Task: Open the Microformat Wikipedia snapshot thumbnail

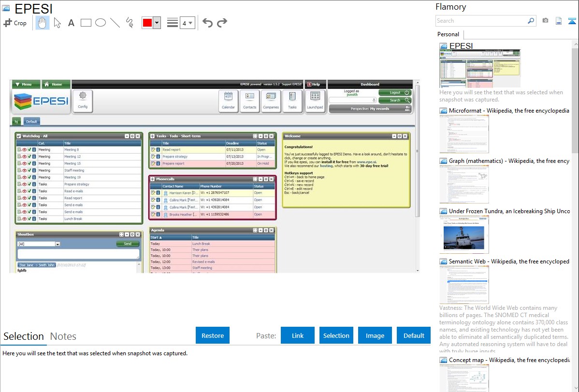Action: pos(464,134)
